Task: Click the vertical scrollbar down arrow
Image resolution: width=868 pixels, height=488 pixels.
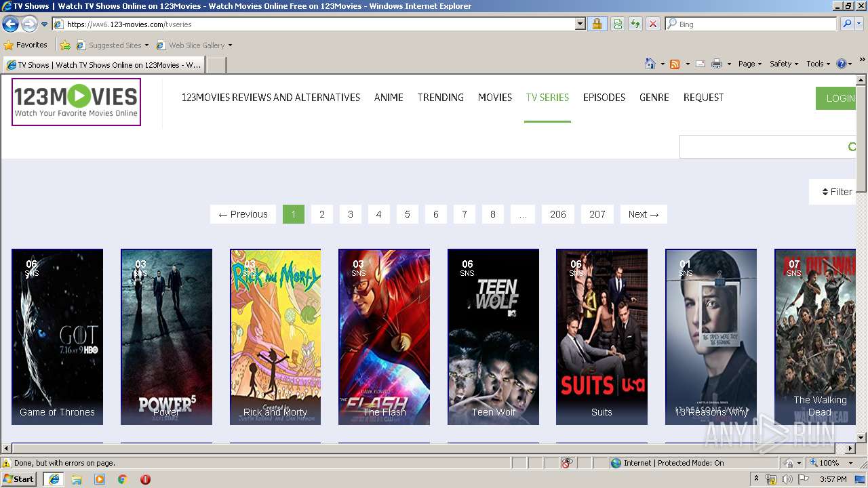Action: [x=862, y=437]
